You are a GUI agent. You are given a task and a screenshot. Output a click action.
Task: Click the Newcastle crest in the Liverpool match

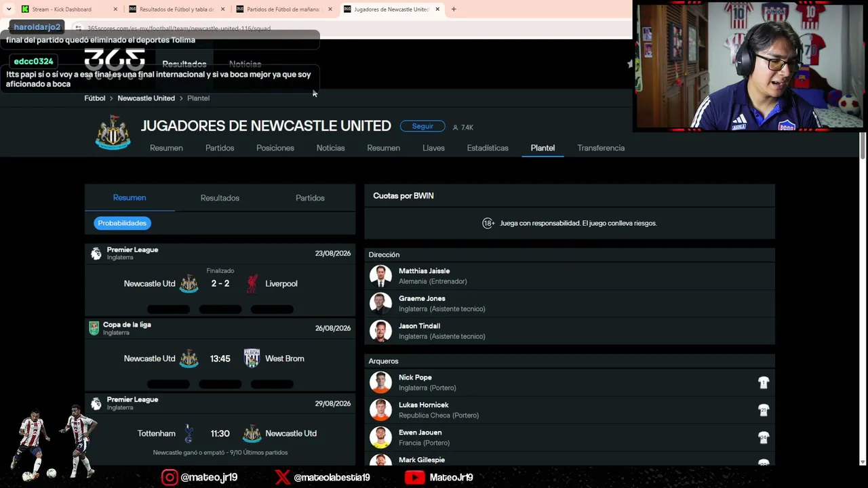click(189, 283)
